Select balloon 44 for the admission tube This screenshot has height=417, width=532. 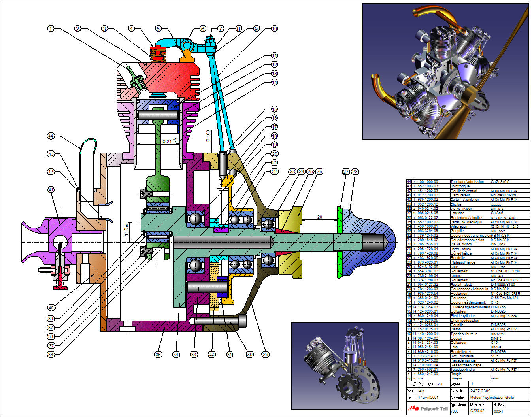(51, 136)
